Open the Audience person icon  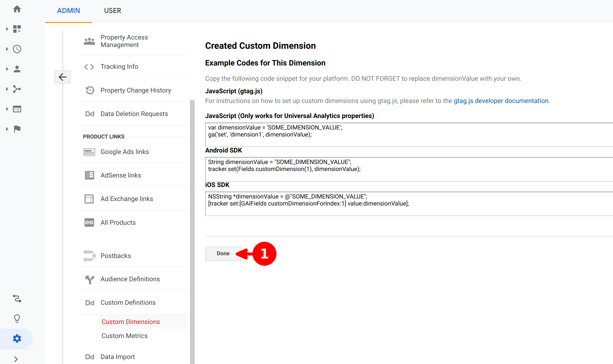(x=17, y=69)
